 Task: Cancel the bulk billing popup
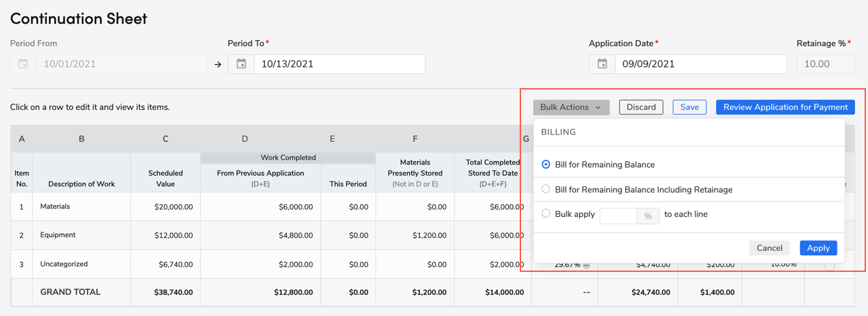(x=769, y=248)
